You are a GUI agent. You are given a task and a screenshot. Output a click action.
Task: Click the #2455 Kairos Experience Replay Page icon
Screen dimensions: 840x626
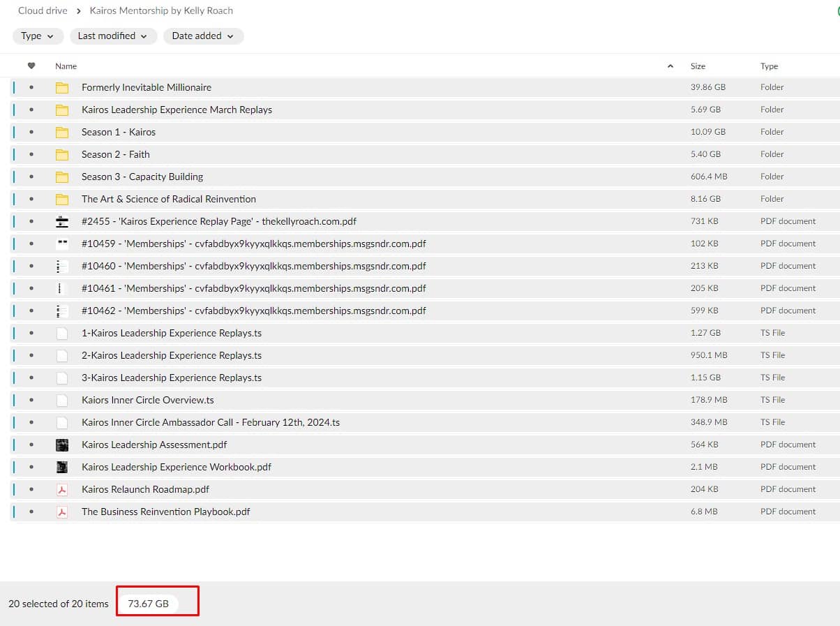(62, 221)
